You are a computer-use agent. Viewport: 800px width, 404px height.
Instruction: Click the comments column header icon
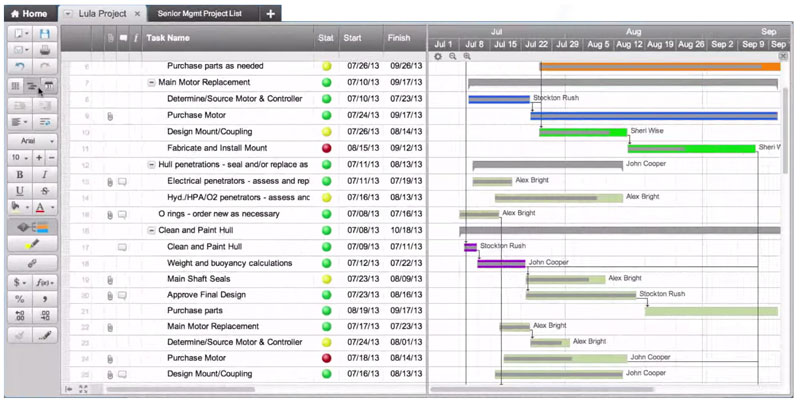pyautogui.click(x=123, y=38)
